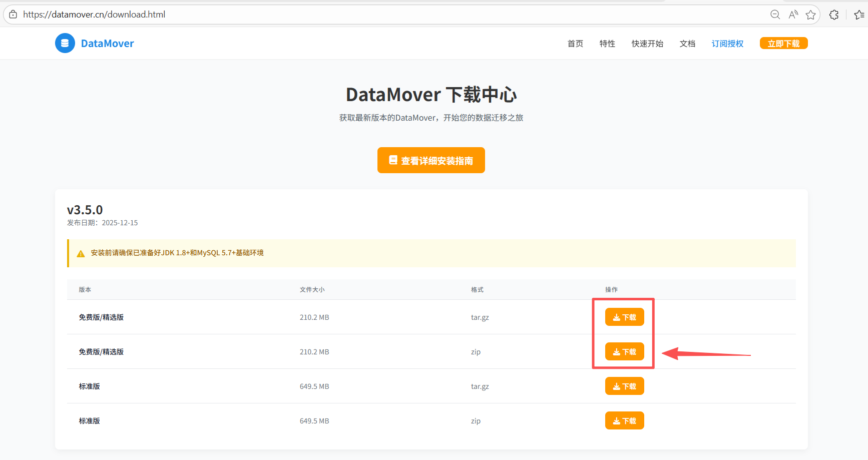Viewport: 868px width, 460px height.
Task: Click the collections icon at top right
Action: point(858,15)
